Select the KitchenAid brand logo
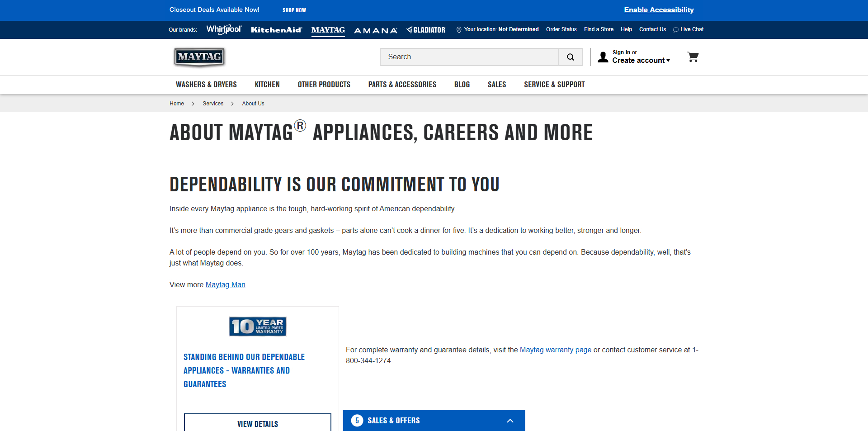 tap(276, 29)
